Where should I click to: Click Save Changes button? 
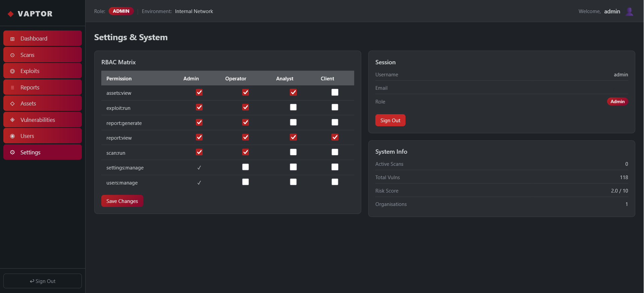coord(122,201)
